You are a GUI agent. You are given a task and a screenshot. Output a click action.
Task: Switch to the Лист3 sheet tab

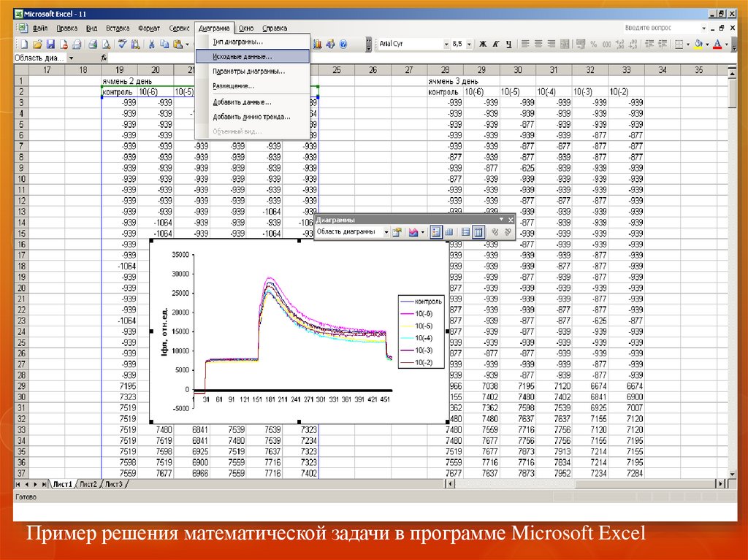coord(113,484)
